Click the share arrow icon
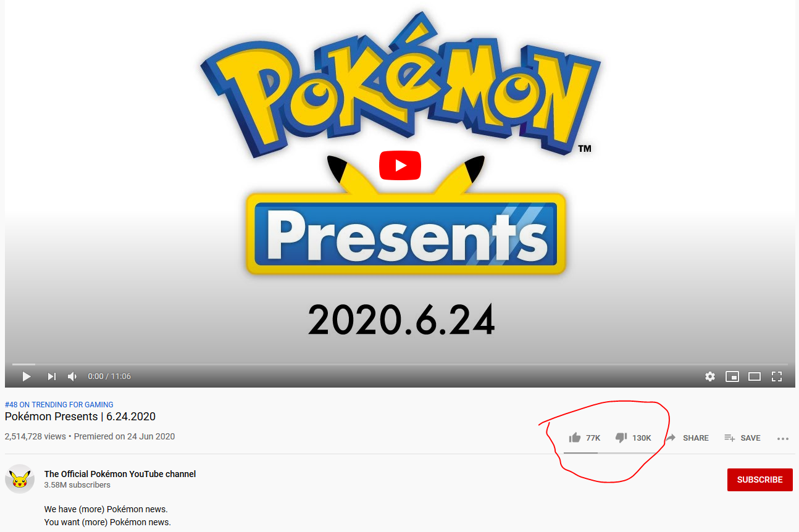The image size is (799, 532). pos(671,438)
